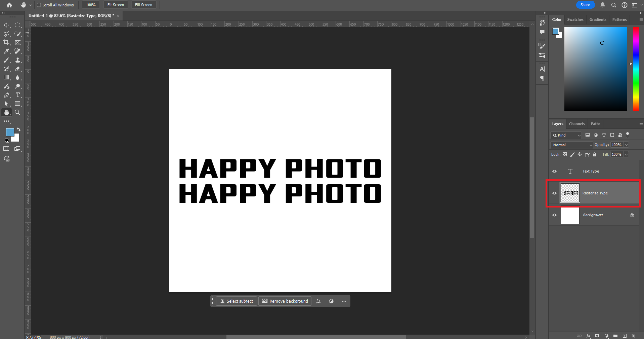
Task: Select the Blur tool
Action: pos(17,78)
